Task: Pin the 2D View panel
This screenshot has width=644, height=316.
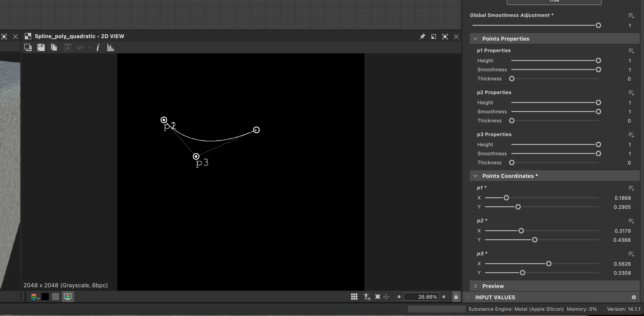Action: [422, 37]
